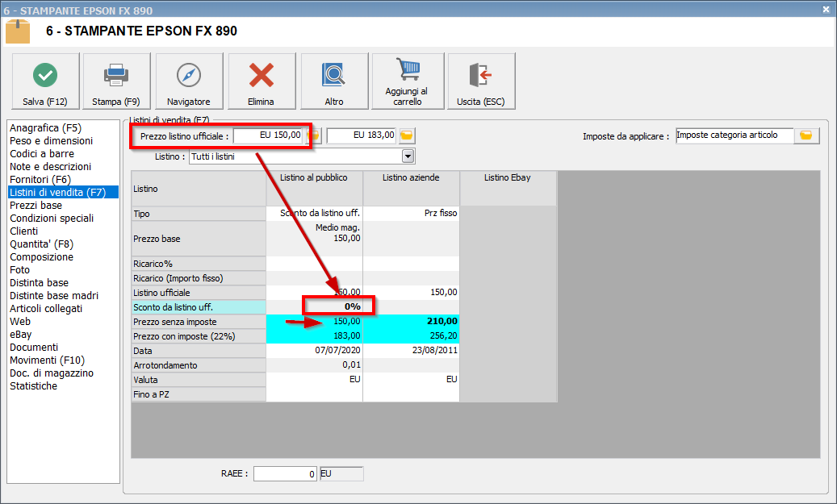Viewport: 837px width, 504px height.
Task: Open the Documenti section
Action: coord(34,348)
